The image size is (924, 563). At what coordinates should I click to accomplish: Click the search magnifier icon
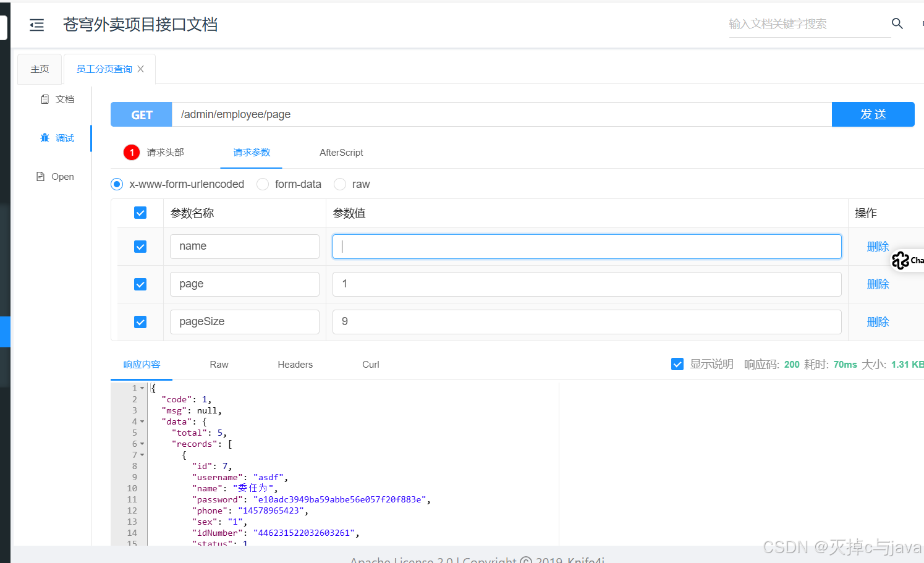tap(897, 23)
